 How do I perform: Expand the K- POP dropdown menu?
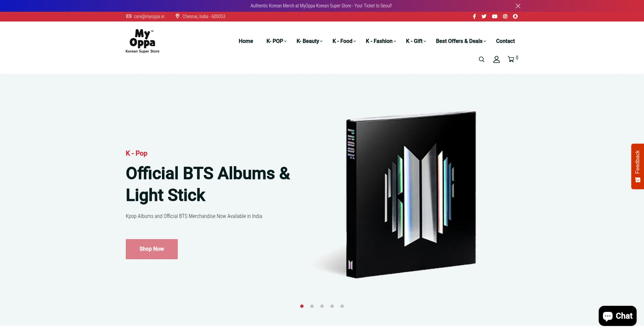coord(276,41)
